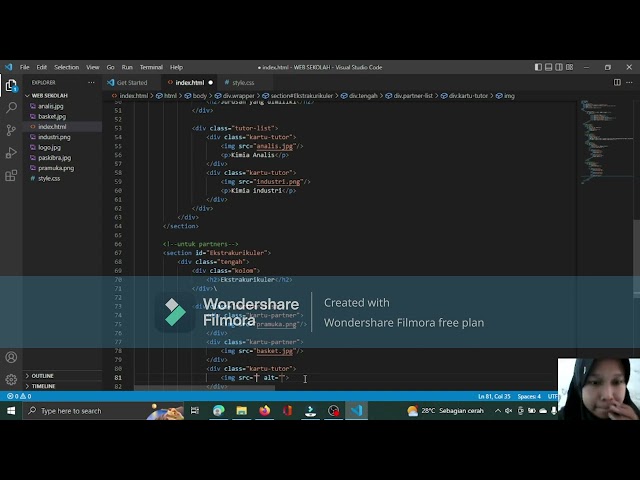Click the body breadcrumb item
Screen dimensions: 640x480
pyautogui.click(x=196, y=96)
